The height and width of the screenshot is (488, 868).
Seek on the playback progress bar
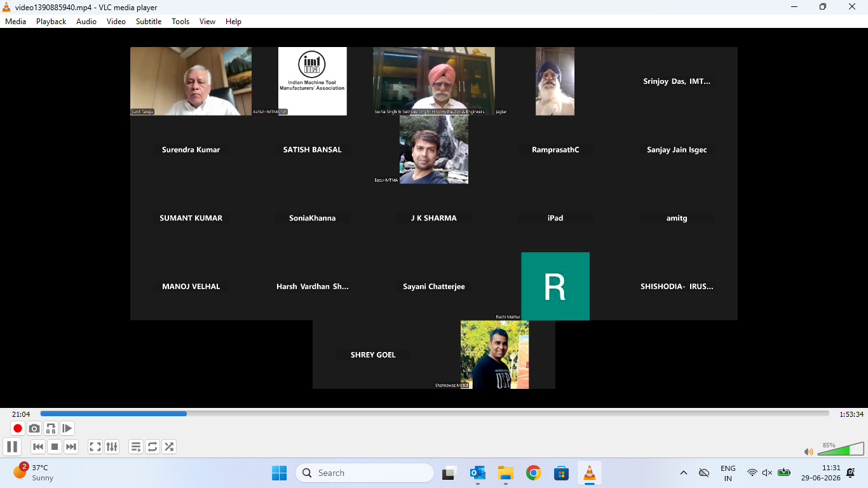click(x=435, y=414)
